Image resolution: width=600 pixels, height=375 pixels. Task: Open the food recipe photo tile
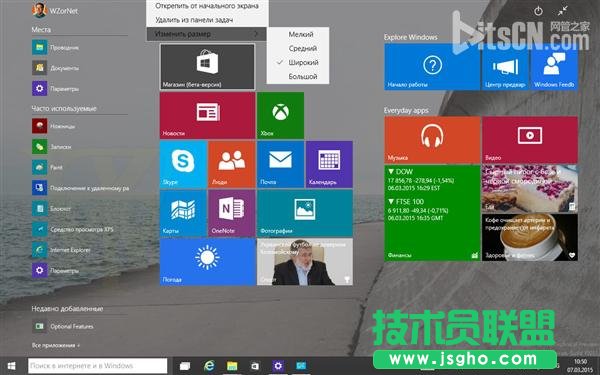[x=530, y=189]
